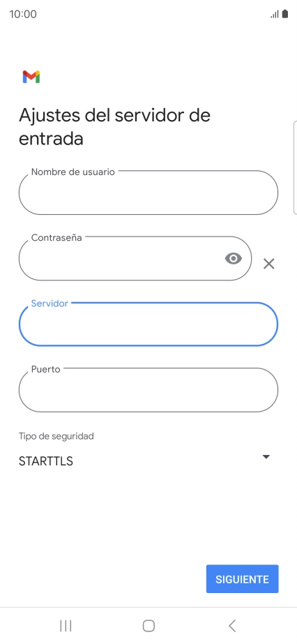Tap the edge panel handle on right side
The image size is (297, 644).
coord(296,167)
